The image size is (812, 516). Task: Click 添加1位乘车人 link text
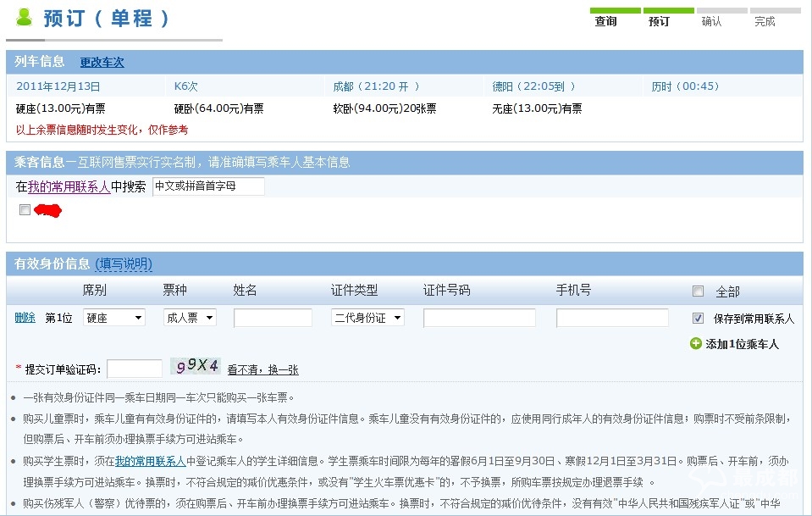click(x=742, y=344)
